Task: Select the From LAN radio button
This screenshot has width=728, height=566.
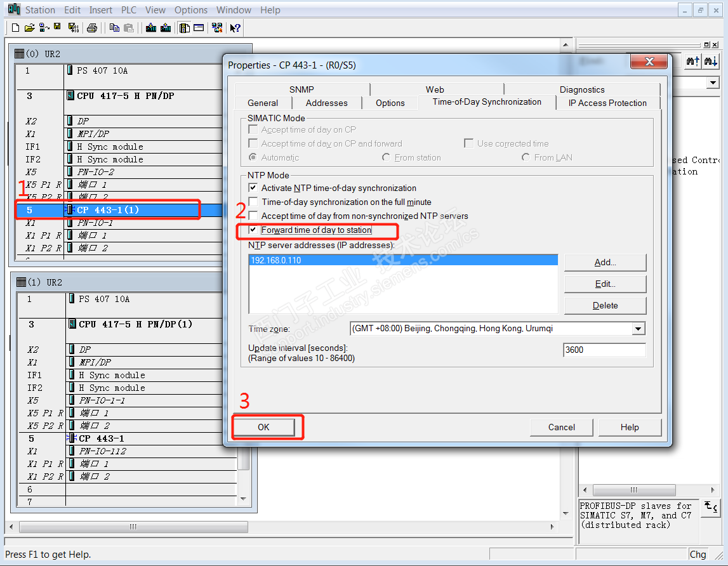Action: pos(526,157)
